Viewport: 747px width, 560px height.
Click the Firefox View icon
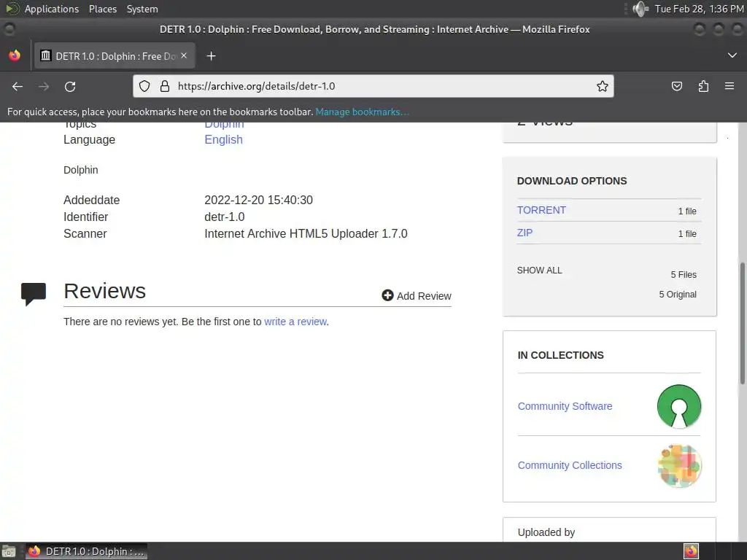[15, 55]
